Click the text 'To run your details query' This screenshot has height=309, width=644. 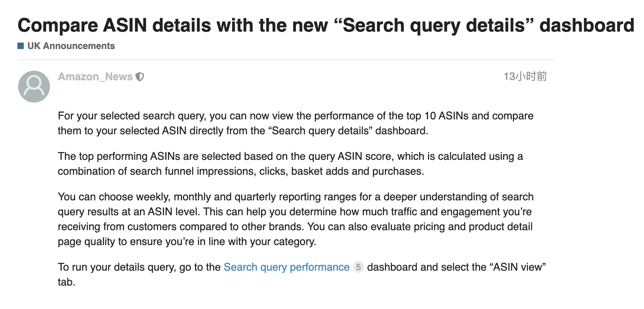click(117, 267)
